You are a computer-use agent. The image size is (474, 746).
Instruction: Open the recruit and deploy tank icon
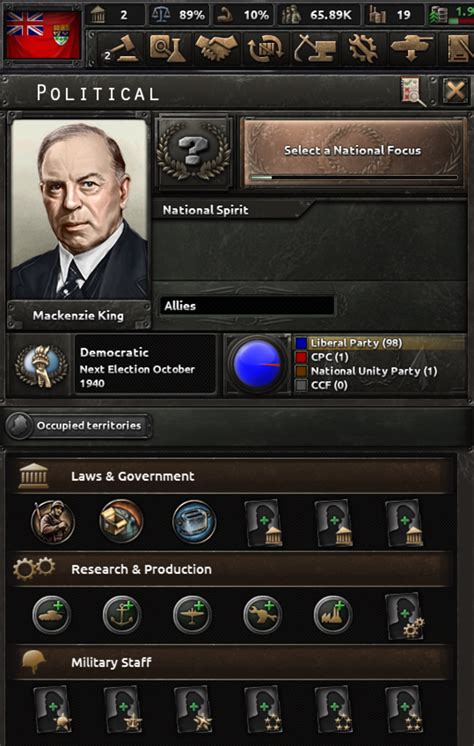[x=411, y=49]
